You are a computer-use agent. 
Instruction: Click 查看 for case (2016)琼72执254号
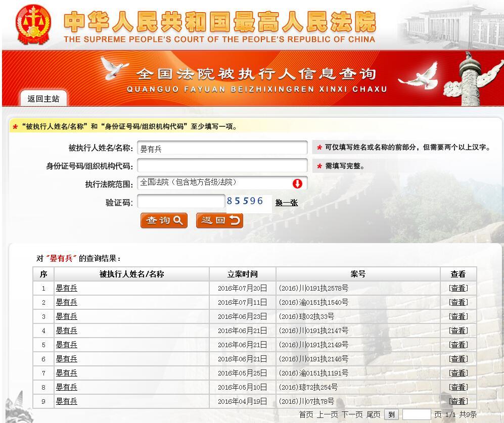(x=459, y=387)
